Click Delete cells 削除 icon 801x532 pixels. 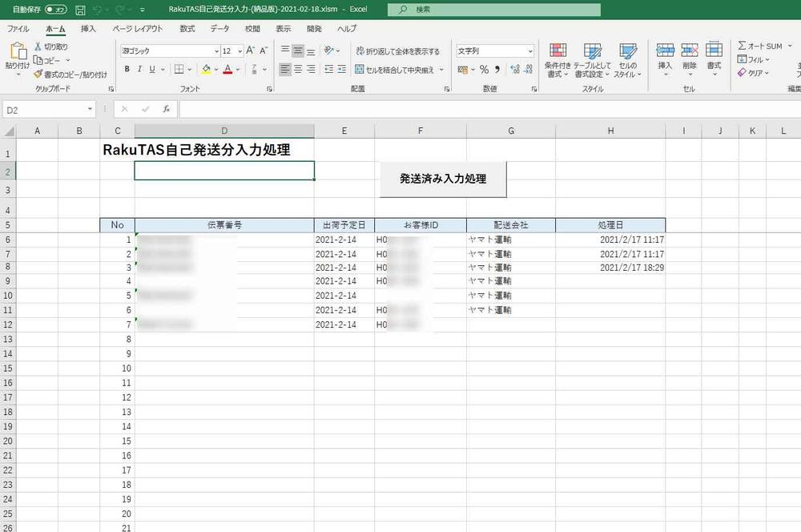[x=690, y=50]
